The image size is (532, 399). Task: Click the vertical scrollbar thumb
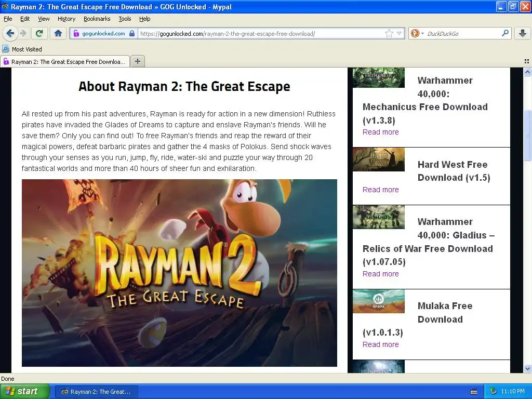pyautogui.click(x=527, y=135)
